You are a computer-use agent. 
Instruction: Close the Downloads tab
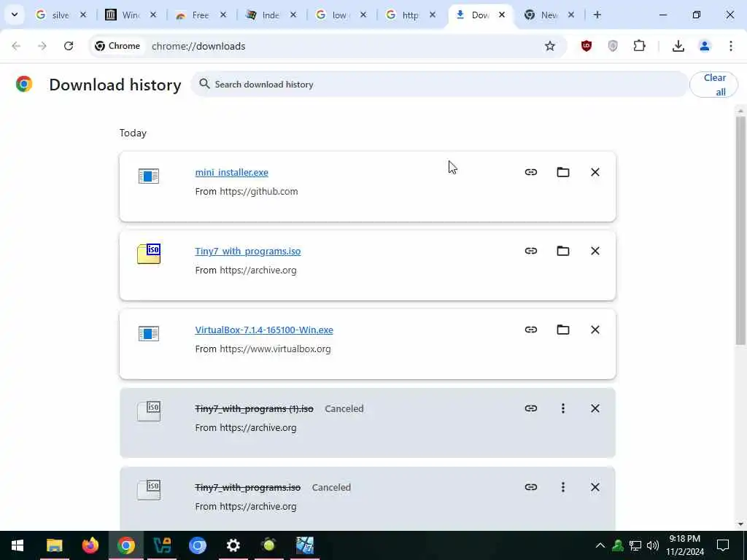(502, 15)
